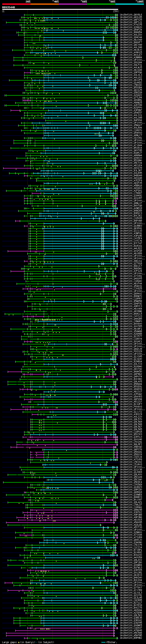
Task: Open hit UniRef100_Q6CYA9
Action: click(131, 45)
